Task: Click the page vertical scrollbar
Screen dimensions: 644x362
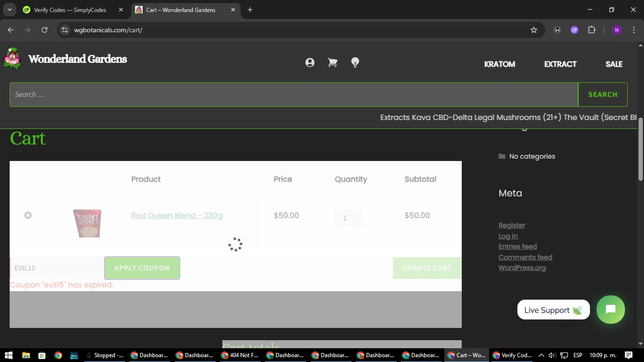Action: pos(641,149)
